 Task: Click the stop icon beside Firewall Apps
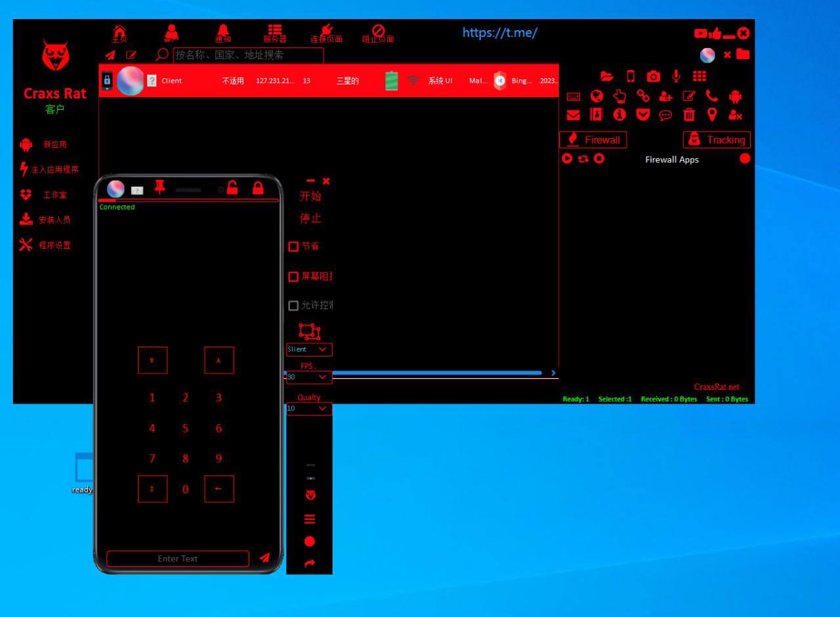599,159
